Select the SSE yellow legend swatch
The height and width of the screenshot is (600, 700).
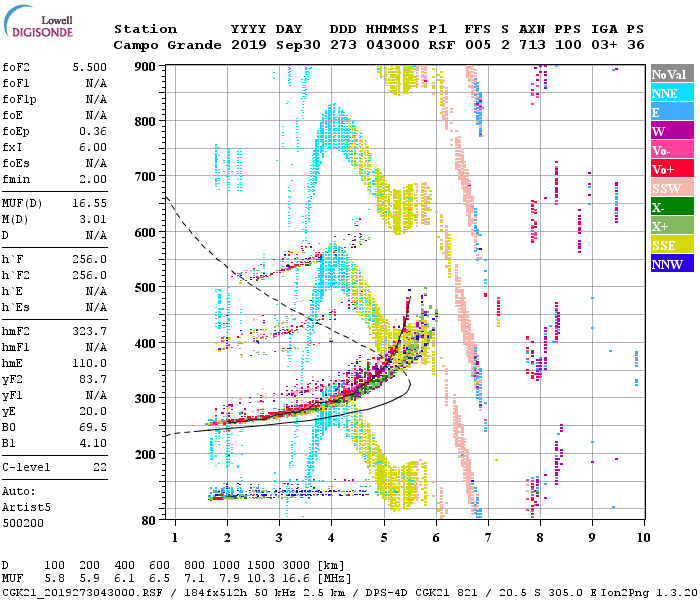(x=672, y=245)
